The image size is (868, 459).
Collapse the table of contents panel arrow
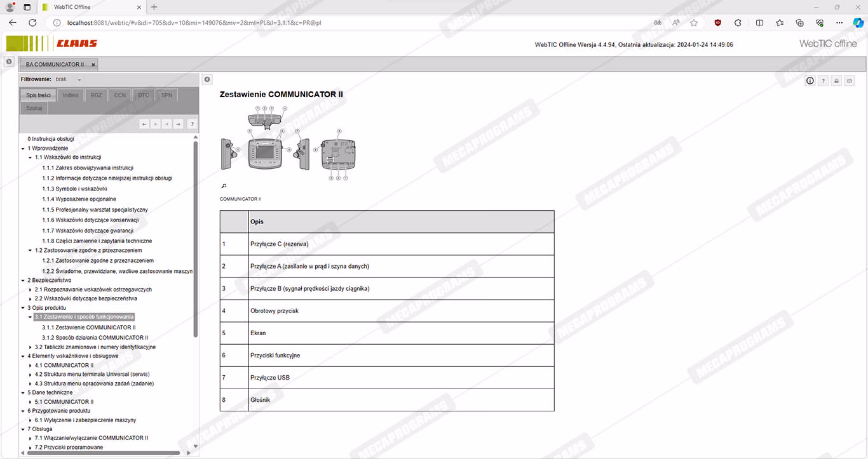(207, 79)
